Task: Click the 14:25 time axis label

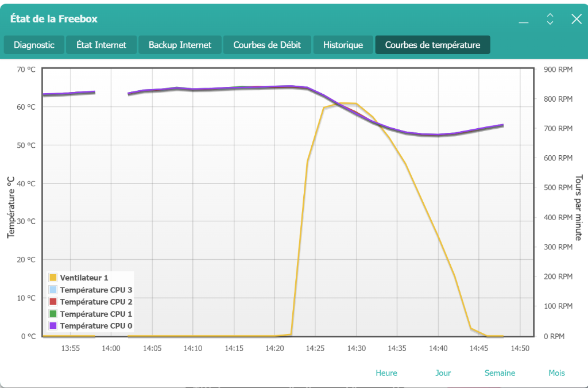Action: coord(315,348)
